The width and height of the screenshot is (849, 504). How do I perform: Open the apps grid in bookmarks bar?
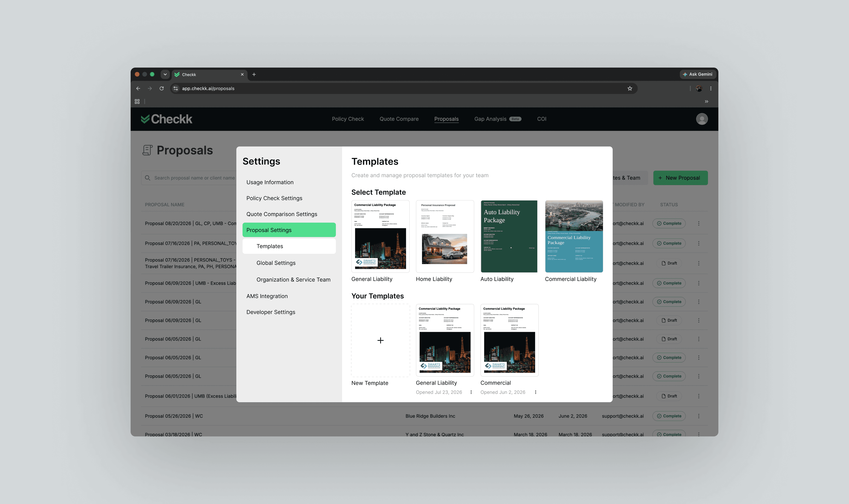point(137,101)
